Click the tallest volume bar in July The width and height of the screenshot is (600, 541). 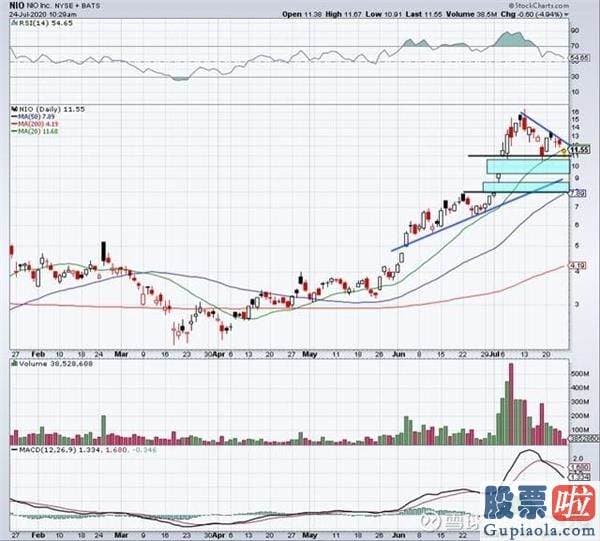click(511, 404)
